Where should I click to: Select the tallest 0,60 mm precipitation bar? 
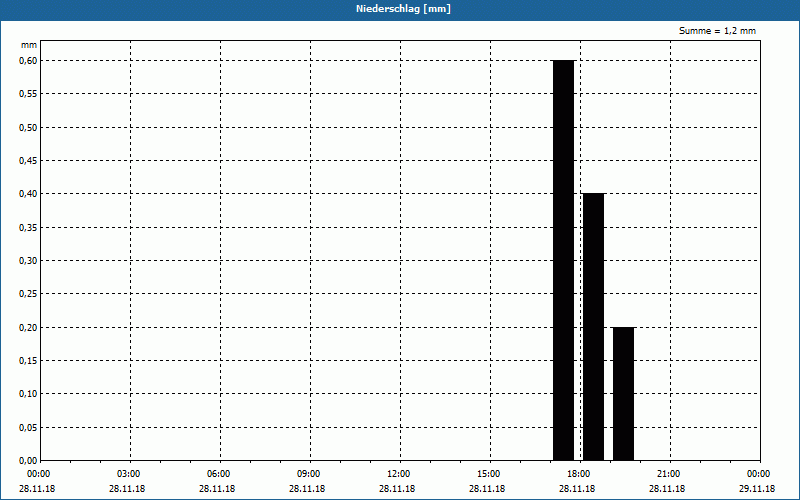564,260
